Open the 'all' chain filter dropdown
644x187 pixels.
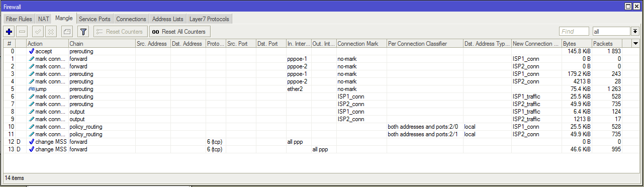point(635,31)
